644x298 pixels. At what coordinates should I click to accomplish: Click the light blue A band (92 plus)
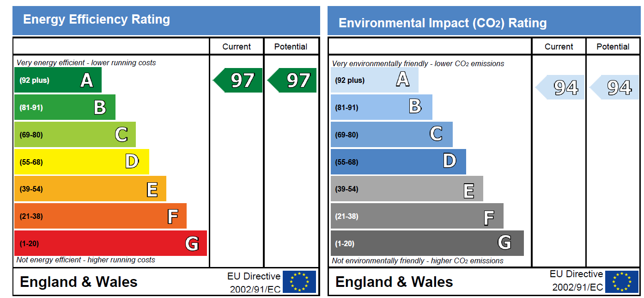(375, 80)
